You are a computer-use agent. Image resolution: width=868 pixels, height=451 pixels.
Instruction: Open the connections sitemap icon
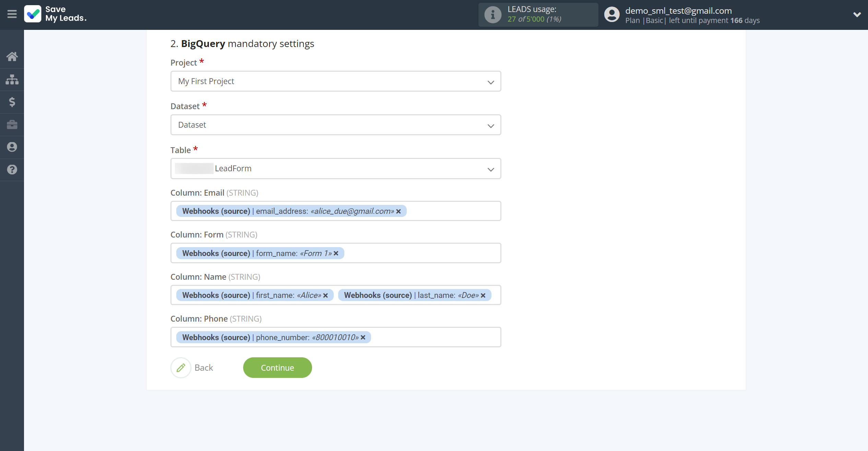pos(12,79)
